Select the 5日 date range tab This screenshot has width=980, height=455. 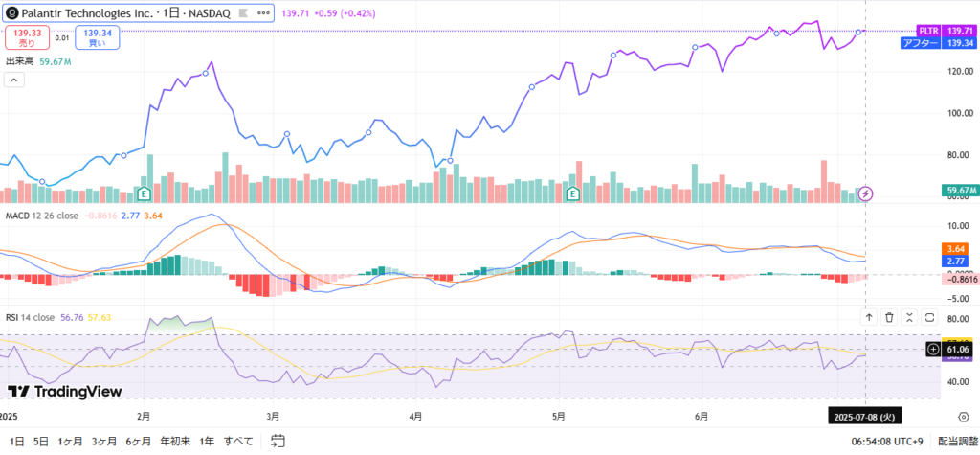coord(40,442)
